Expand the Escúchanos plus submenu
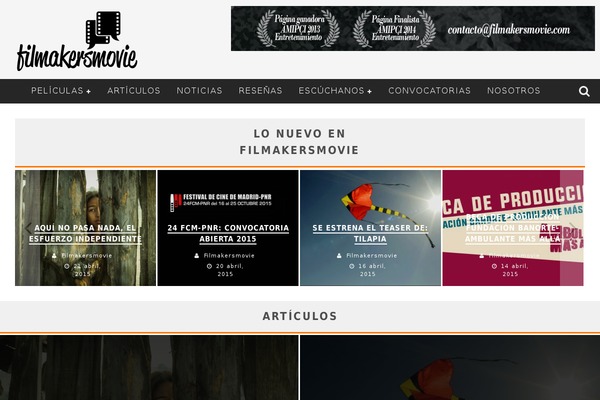The width and height of the screenshot is (600, 400). [369, 91]
